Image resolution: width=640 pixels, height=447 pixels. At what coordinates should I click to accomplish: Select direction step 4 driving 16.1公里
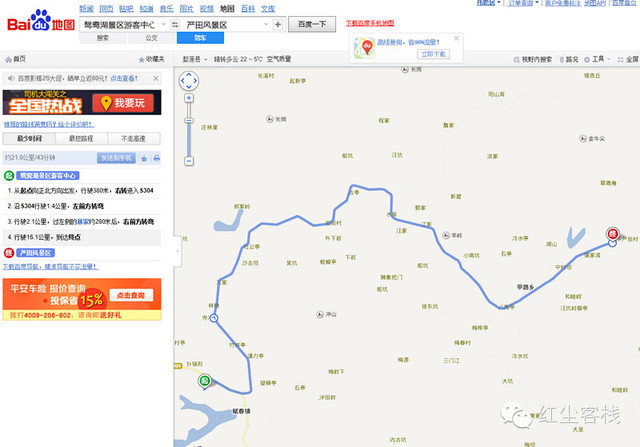click(x=81, y=237)
